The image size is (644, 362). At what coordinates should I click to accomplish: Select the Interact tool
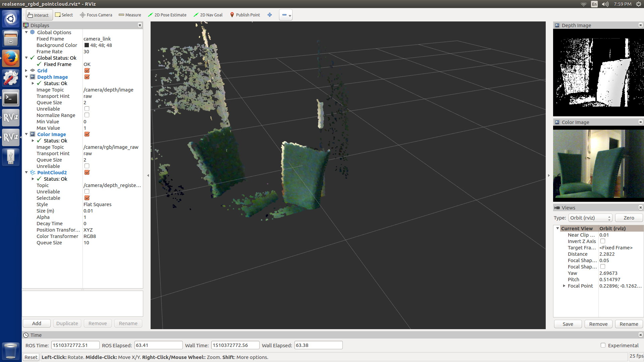(39, 15)
